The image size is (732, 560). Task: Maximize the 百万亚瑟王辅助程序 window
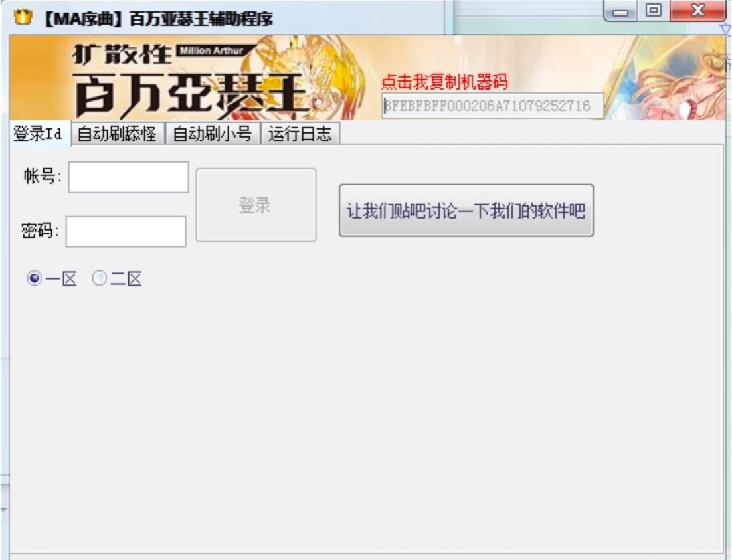coord(653,10)
